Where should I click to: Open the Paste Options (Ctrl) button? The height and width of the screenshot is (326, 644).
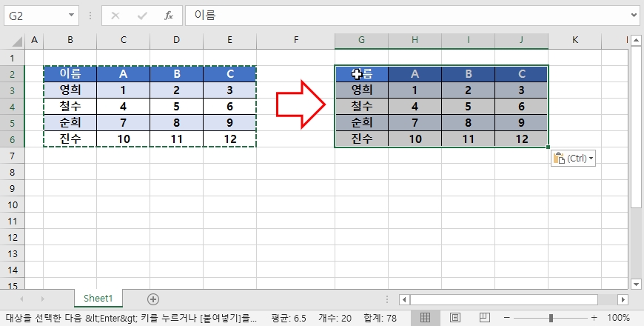pos(573,159)
